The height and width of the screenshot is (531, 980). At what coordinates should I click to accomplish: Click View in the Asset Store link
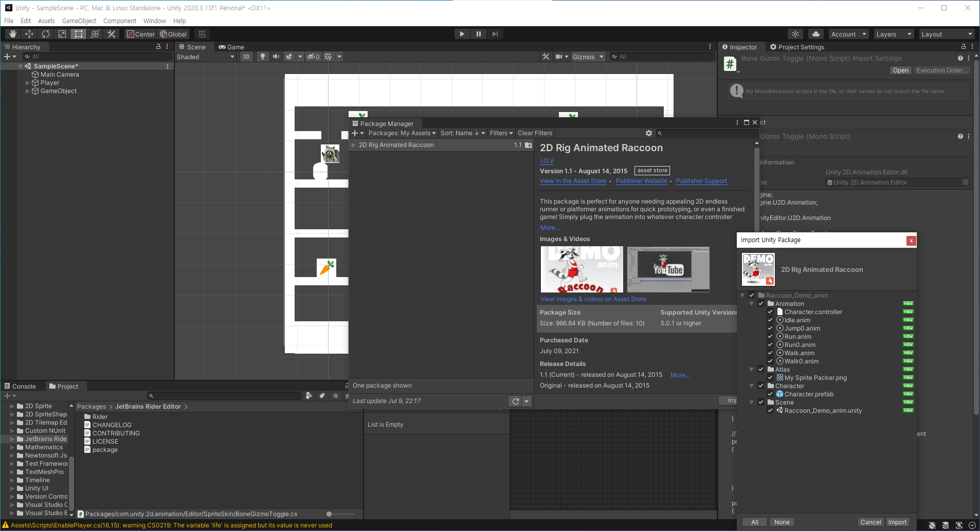(x=573, y=181)
